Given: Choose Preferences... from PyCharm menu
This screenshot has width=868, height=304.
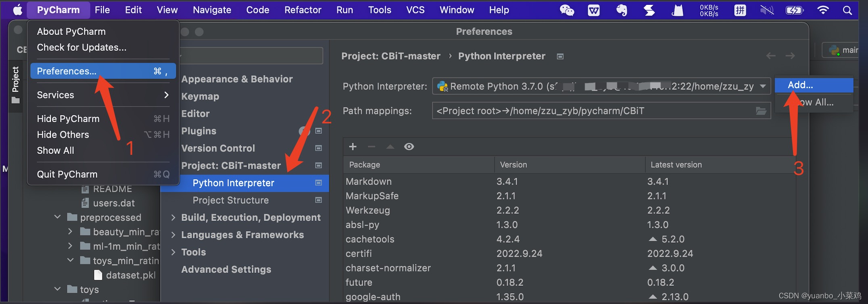Looking at the screenshot, I should (x=103, y=71).
